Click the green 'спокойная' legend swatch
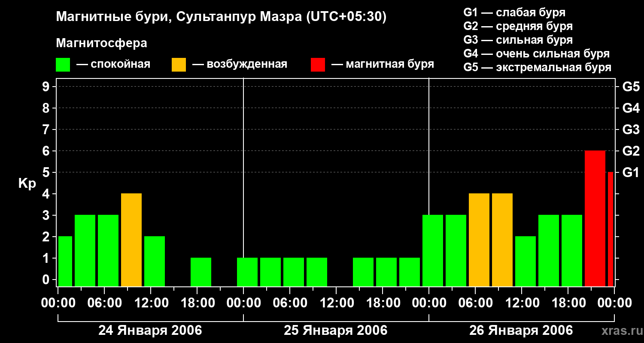The width and height of the screenshot is (644, 343). click(63, 65)
